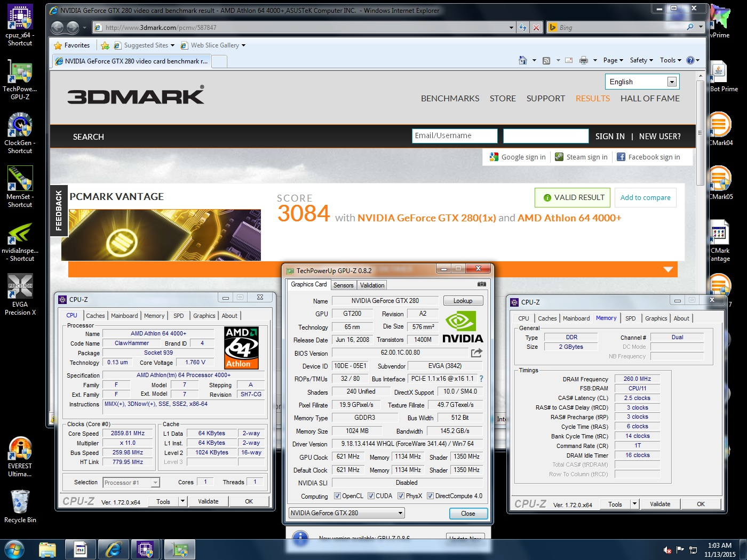Click the browser Print icon
This screenshot has width=747, height=560.
pyautogui.click(x=584, y=60)
